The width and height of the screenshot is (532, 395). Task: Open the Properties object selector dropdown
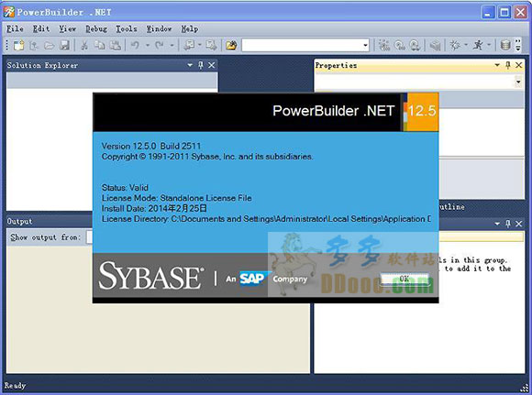pos(518,82)
